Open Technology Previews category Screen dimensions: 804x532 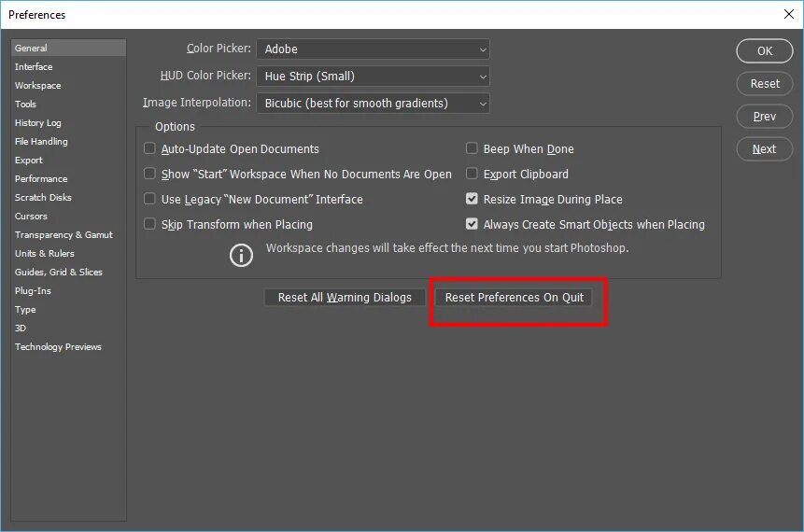pyautogui.click(x=68, y=347)
